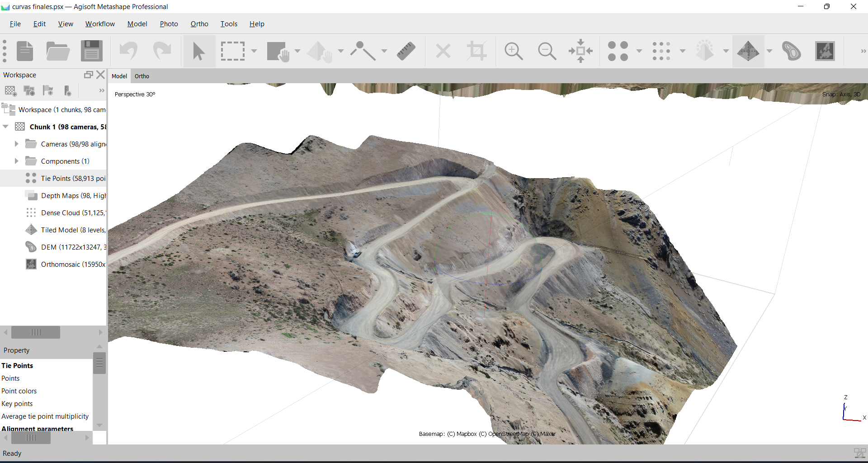Image resolution: width=868 pixels, height=463 pixels.
Task: Select the Ruler measurement tool
Action: point(406,51)
